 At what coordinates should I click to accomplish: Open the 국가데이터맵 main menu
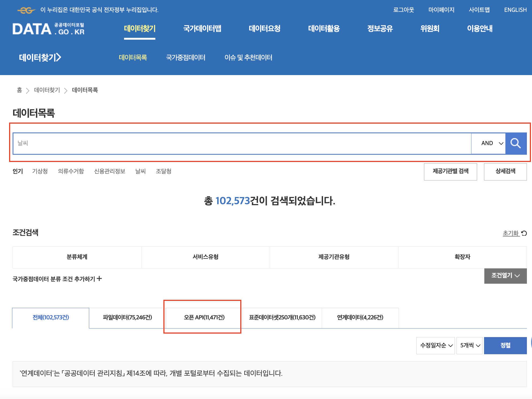coord(202,28)
